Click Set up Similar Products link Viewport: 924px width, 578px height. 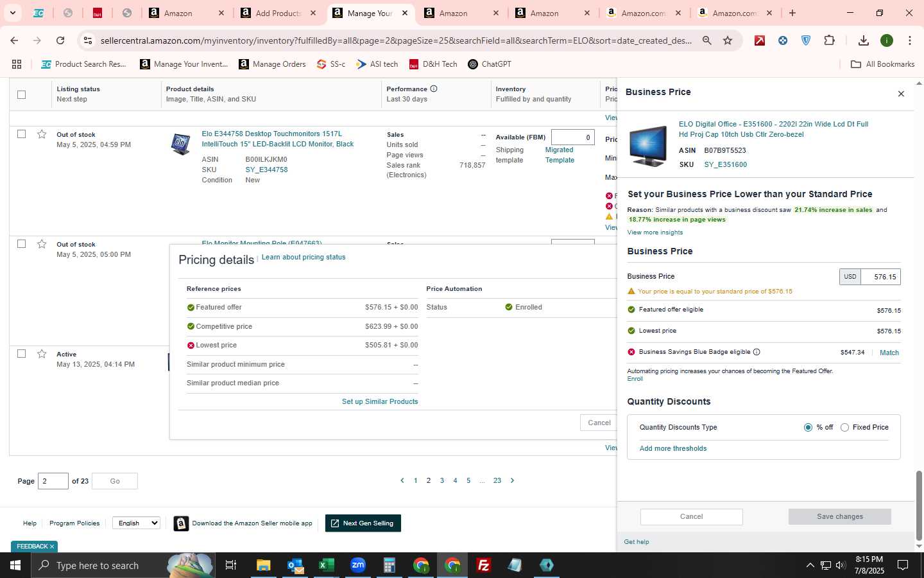[x=380, y=401]
